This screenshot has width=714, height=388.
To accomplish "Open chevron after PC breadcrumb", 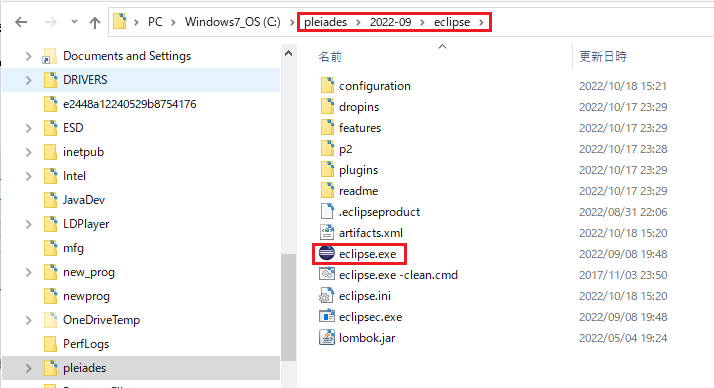I will (x=173, y=22).
